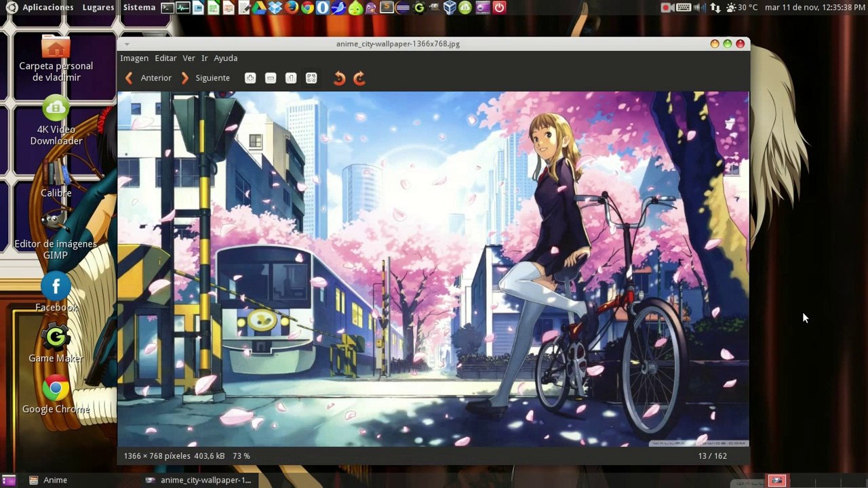Image resolution: width=868 pixels, height=488 pixels.
Task: Open the volume control in the tray
Action: pos(699,7)
